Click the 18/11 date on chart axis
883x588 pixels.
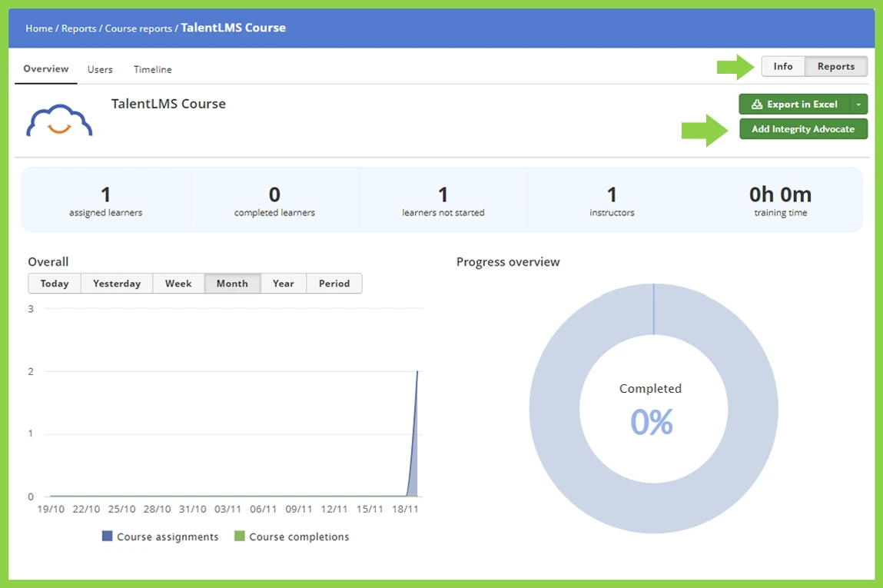coord(405,509)
